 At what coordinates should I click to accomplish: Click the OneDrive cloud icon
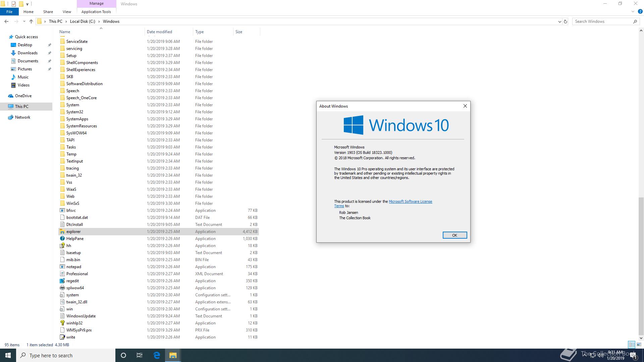tap(11, 96)
